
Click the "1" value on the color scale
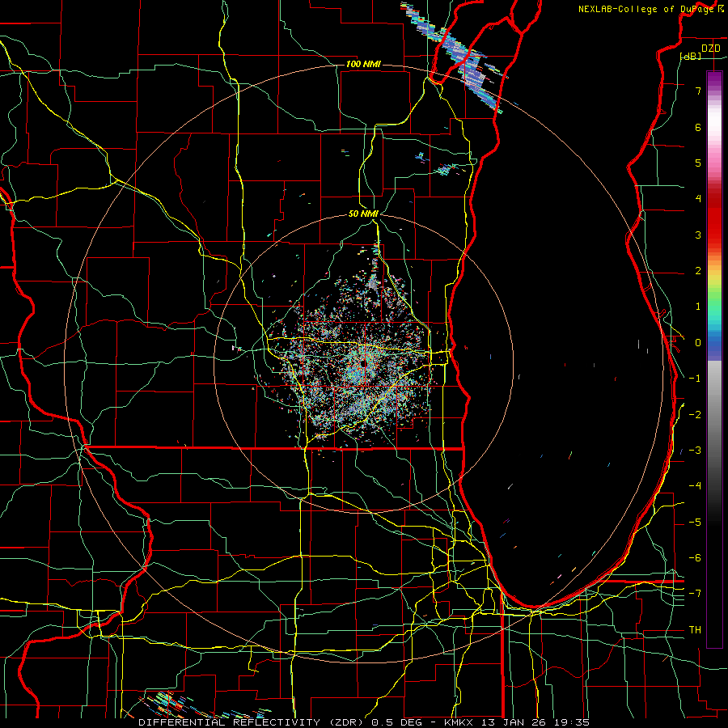tap(698, 307)
